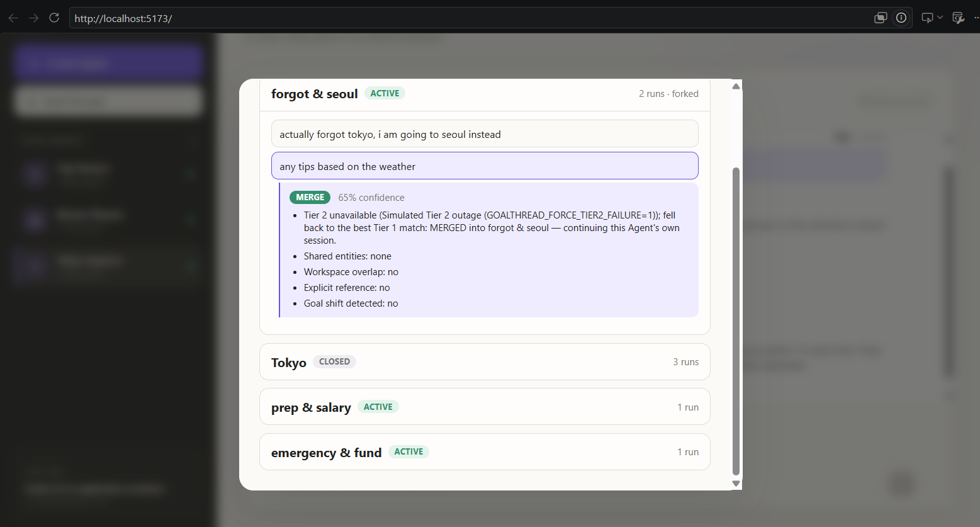Select the 'actually forgot tokyo' message
Screen dimensions: 980x527
[485, 133]
